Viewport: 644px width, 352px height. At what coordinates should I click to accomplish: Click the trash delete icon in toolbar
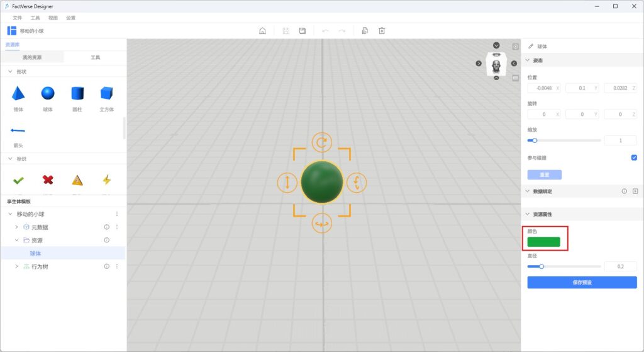[x=382, y=31]
